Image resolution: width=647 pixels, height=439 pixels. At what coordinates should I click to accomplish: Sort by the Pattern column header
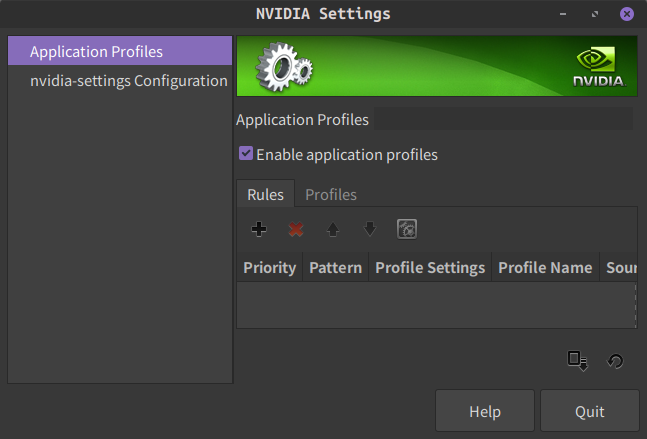click(x=335, y=267)
